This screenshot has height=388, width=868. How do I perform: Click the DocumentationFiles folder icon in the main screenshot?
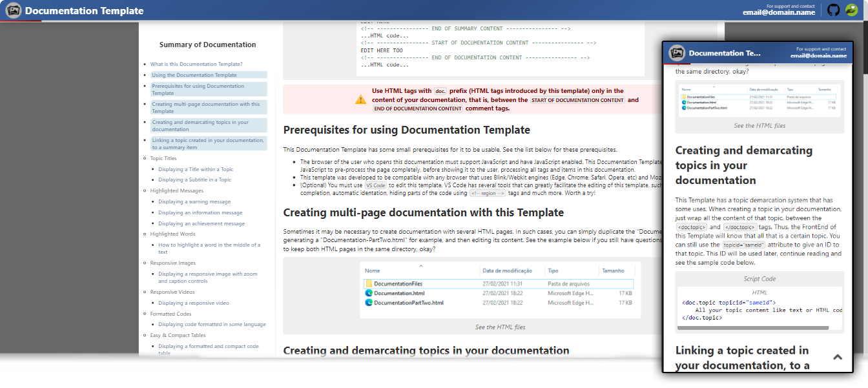click(x=369, y=283)
